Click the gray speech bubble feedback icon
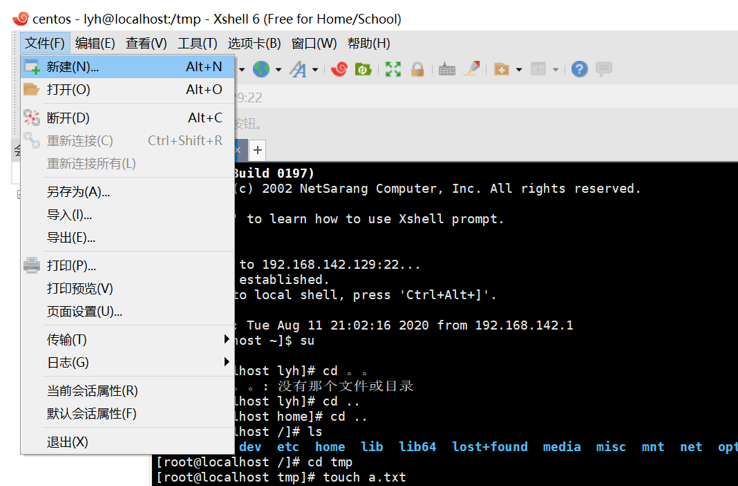The image size is (738, 486). click(604, 69)
